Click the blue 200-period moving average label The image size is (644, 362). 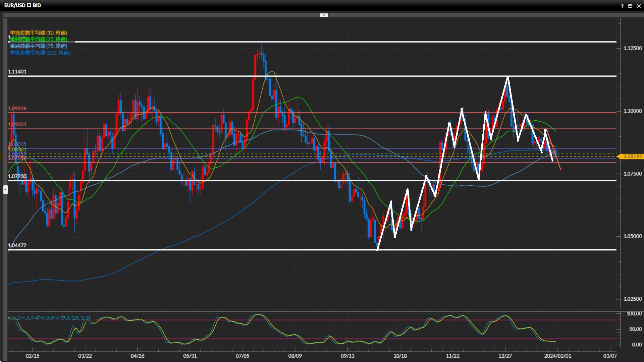click(x=40, y=53)
